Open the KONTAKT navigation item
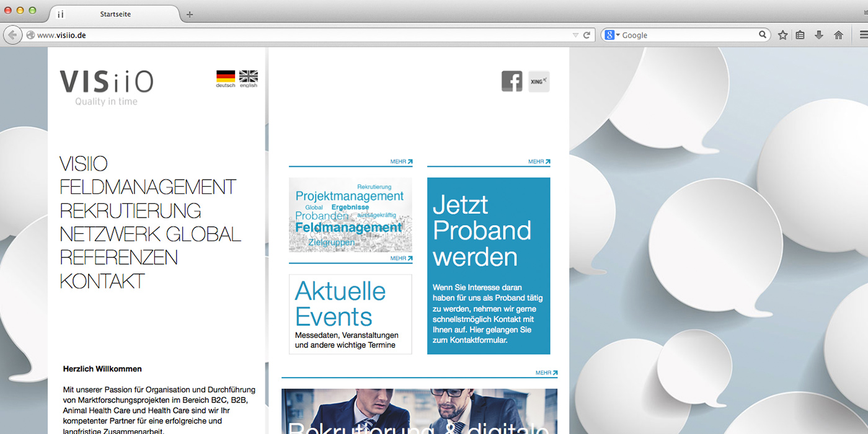Viewport: 868px width, 434px height. click(102, 281)
